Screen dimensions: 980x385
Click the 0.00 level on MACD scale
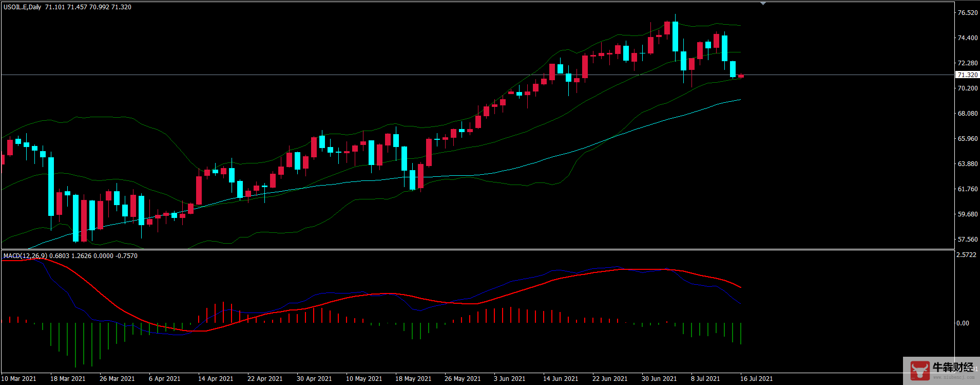click(963, 323)
